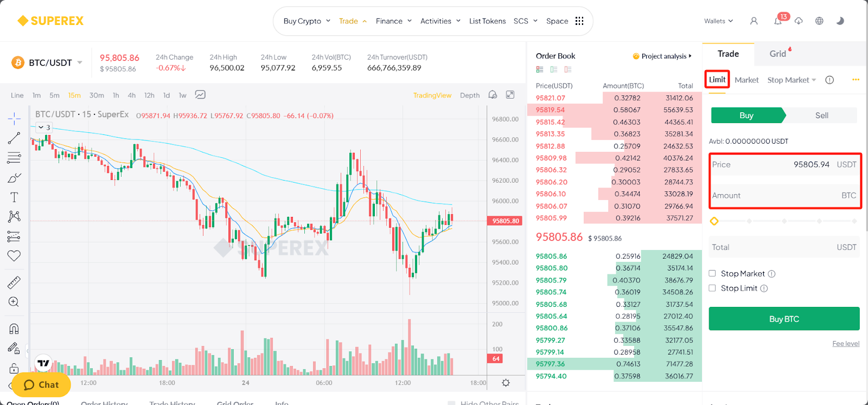This screenshot has width=868, height=405.
Task: Show buy orders only in order book
Action: click(553, 69)
